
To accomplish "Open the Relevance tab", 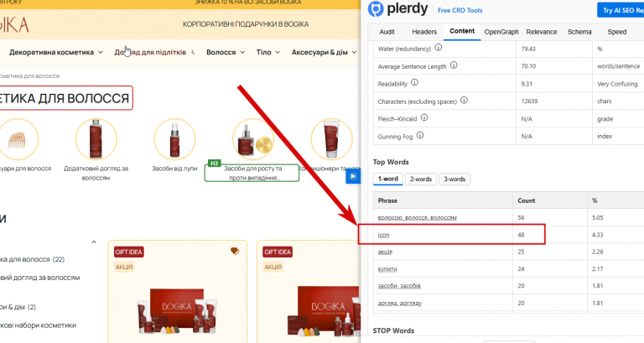I will tap(542, 32).
